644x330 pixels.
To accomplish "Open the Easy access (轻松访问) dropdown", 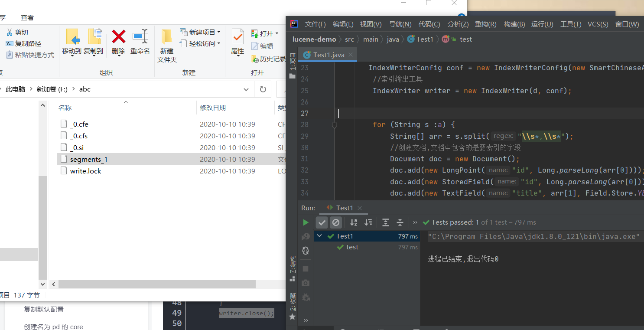I will [200, 43].
